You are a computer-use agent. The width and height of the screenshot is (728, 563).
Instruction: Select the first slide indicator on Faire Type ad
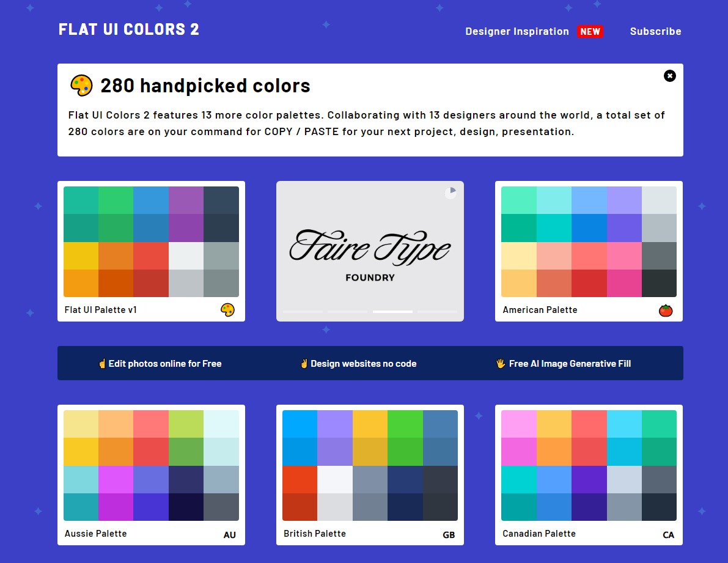point(303,312)
